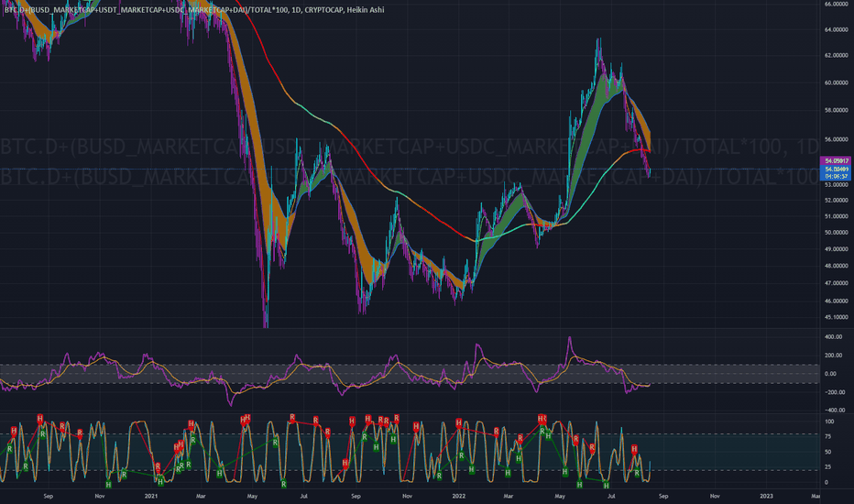854x504 pixels.
Task: Click the 45.10000 price axis label
Action: 837,317
